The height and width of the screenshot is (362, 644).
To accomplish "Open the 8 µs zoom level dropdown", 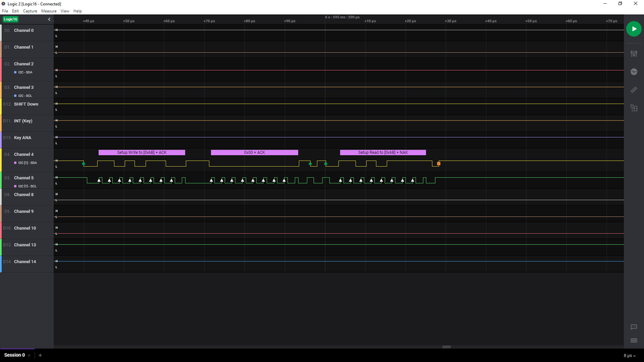I will pos(629,356).
